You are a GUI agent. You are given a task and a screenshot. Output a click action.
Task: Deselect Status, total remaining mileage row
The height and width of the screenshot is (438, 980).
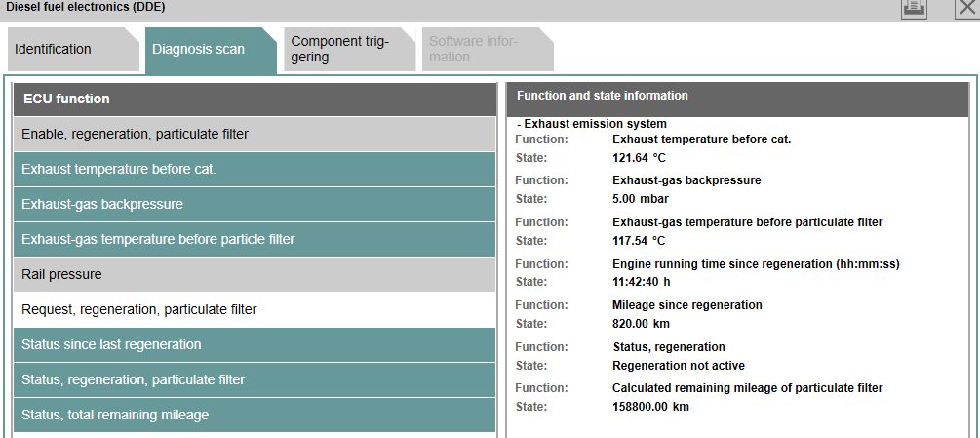255,415
